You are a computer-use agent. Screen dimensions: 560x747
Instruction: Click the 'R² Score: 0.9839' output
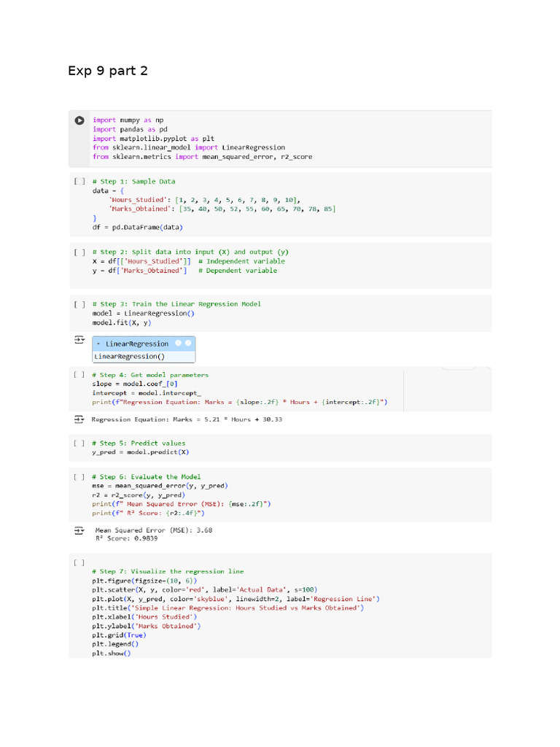coord(127,538)
